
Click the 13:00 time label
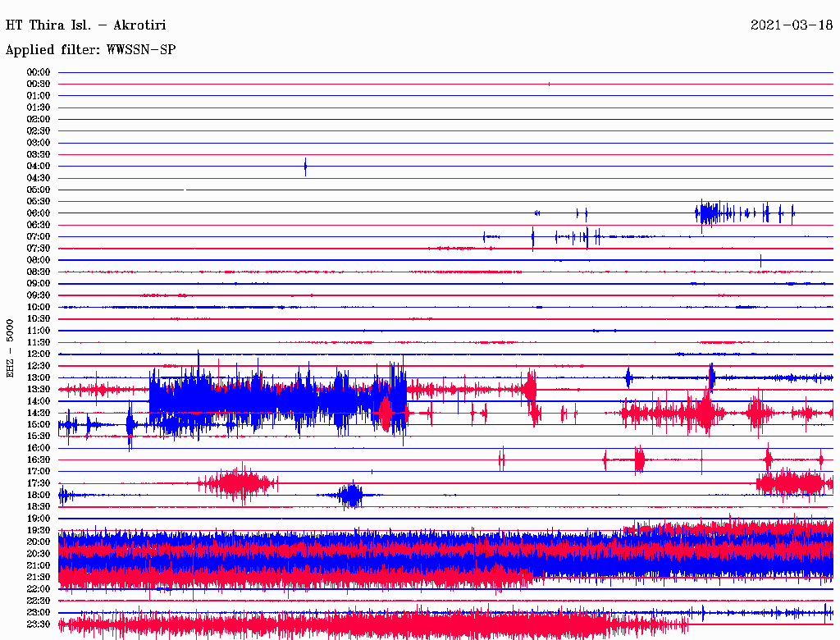(39, 378)
